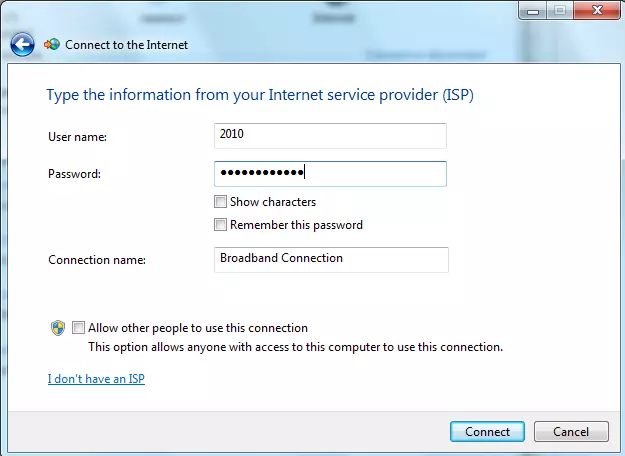Cancel the connection setup

tap(570, 432)
